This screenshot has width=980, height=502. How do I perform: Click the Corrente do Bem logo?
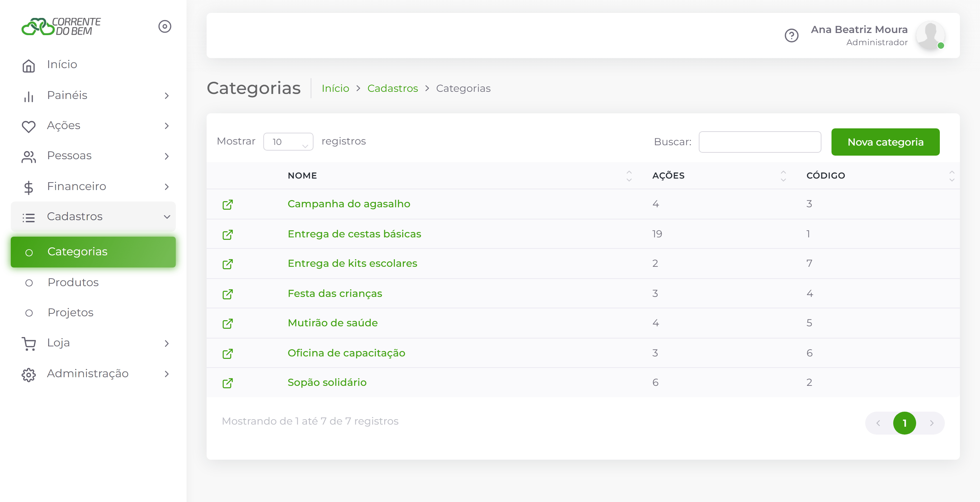tap(61, 26)
